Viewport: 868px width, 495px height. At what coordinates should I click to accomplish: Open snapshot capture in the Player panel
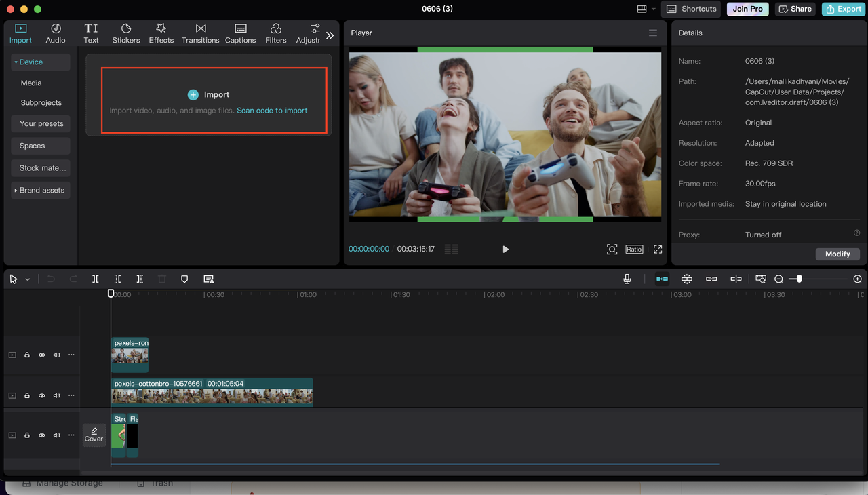coord(612,249)
